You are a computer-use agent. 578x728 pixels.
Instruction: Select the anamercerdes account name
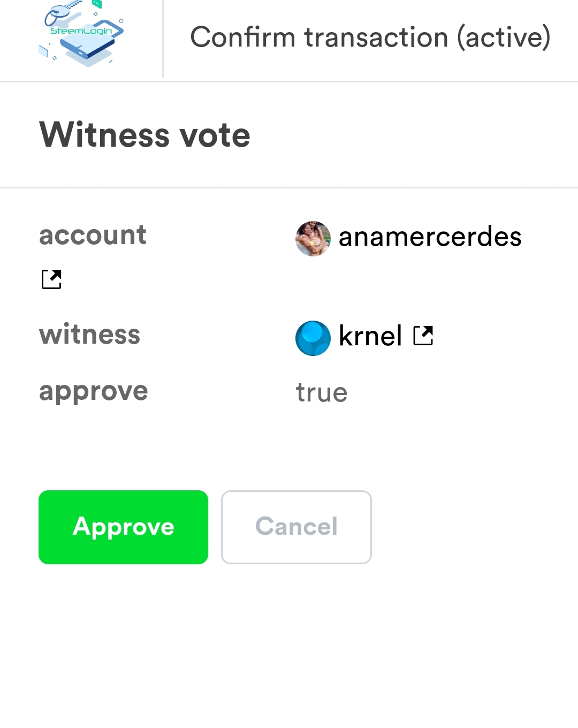coord(430,237)
